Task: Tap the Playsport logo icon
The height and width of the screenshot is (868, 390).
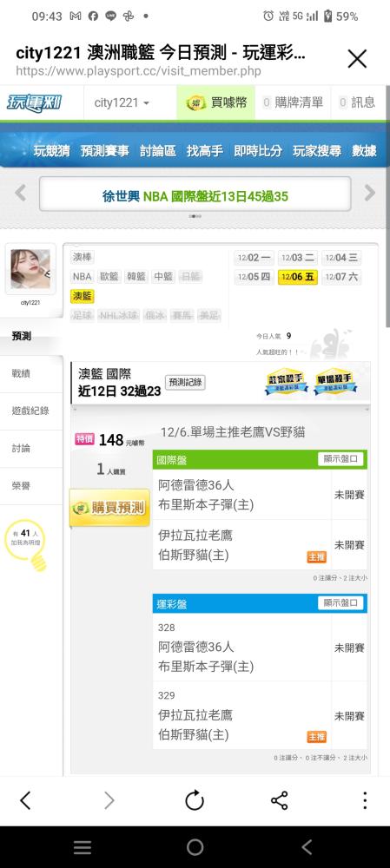Action: coord(35,103)
